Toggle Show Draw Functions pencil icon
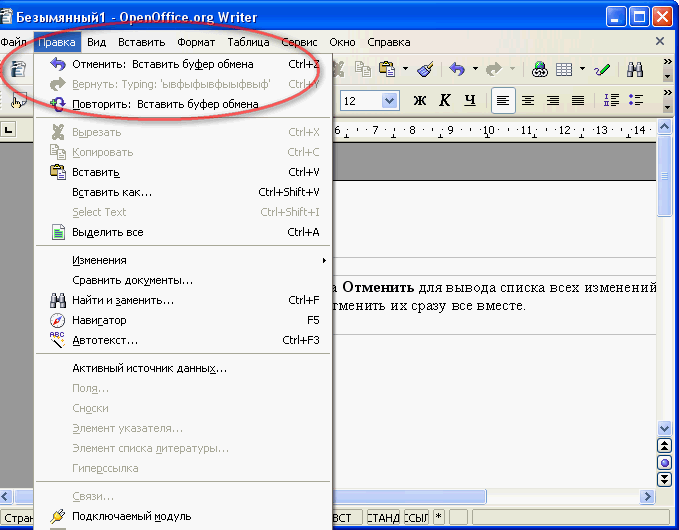Image resolution: width=679 pixels, height=530 pixels. tap(602, 69)
